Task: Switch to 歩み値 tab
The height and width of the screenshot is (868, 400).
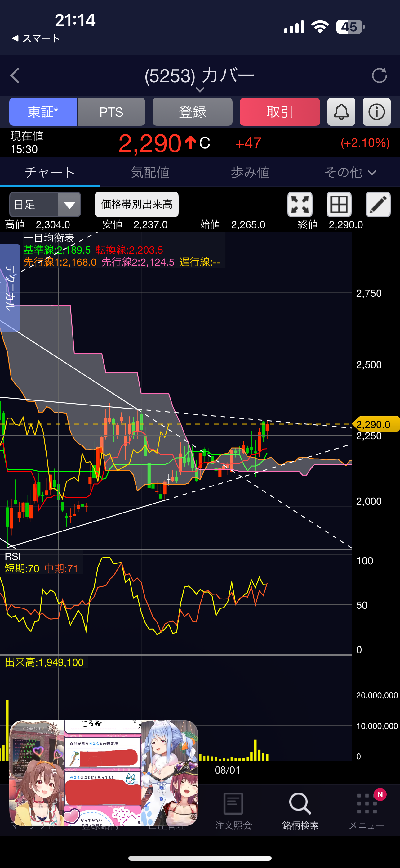Action: click(x=250, y=173)
